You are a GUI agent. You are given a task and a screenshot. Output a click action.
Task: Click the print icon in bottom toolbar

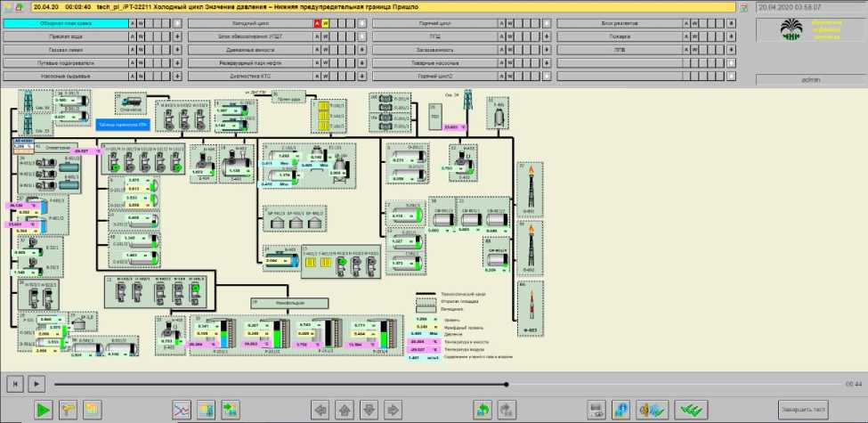(597, 410)
